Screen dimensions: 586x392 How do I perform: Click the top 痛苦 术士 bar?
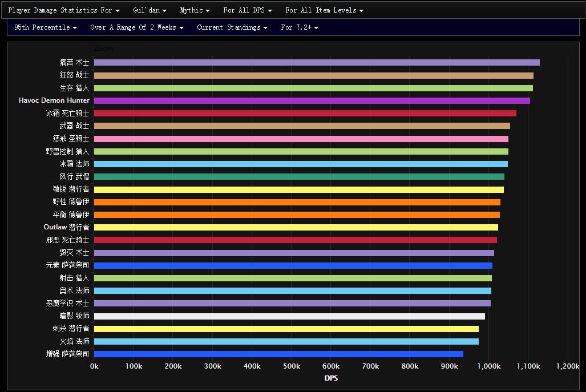coord(317,63)
